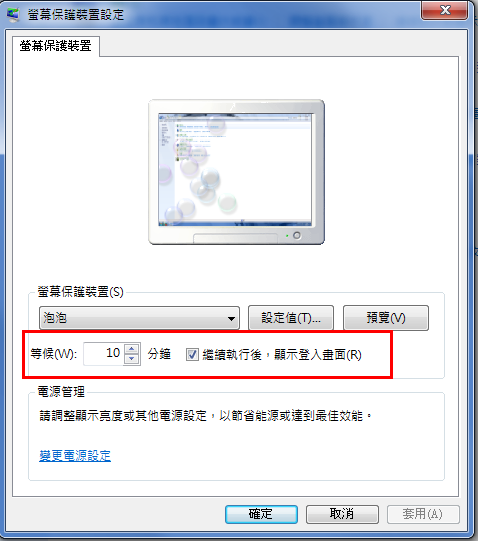This screenshot has height=541, width=478.
Task: Click the screen saver icon in title bar
Action: pos(13,14)
